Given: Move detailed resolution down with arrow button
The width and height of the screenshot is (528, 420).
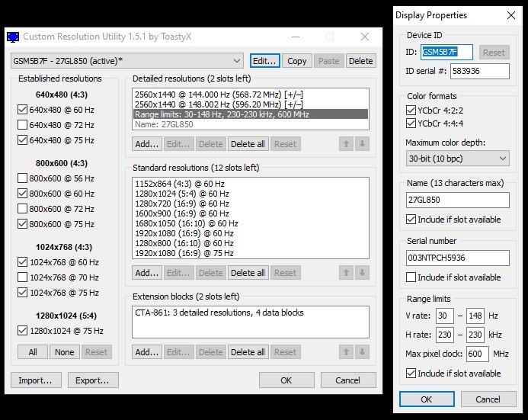Looking at the screenshot, I should 362,144.
